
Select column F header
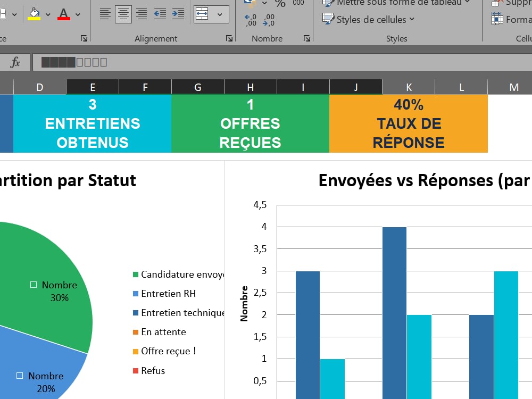pos(145,87)
